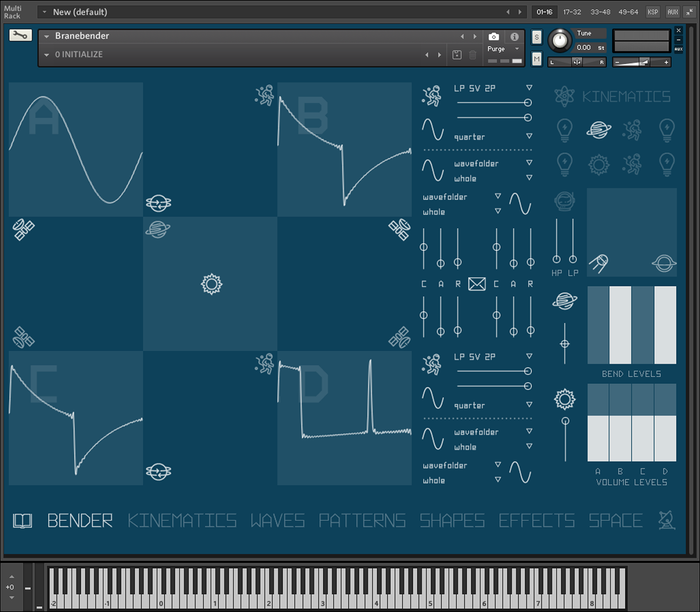
Task: Click the satellite dish icon beside the SPACE tab
Action: tap(666, 520)
